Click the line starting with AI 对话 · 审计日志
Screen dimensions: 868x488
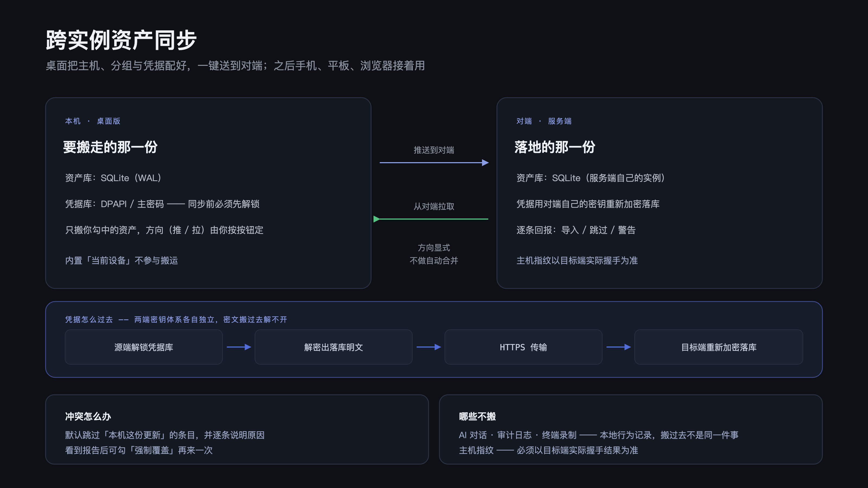(x=599, y=435)
